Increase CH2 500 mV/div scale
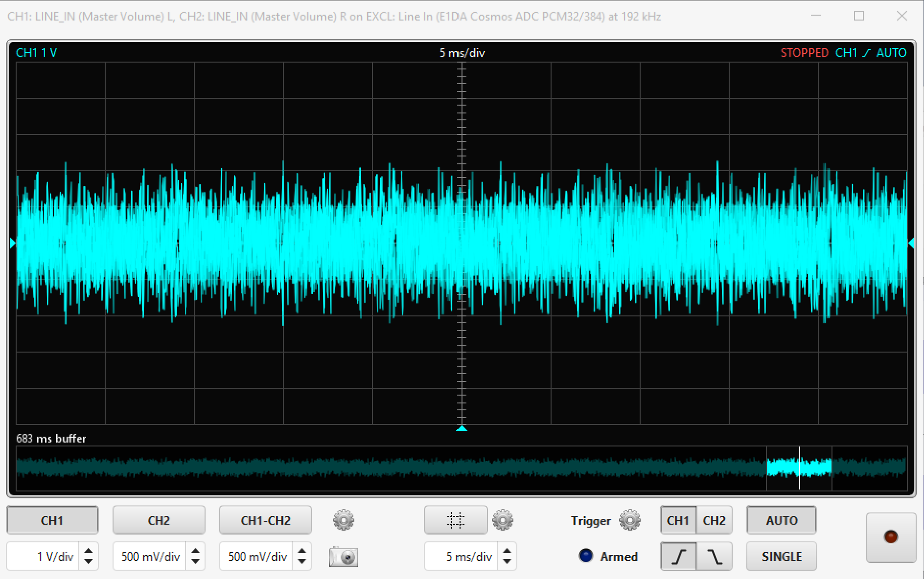Image resolution: width=924 pixels, height=579 pixels. (195, 551)
